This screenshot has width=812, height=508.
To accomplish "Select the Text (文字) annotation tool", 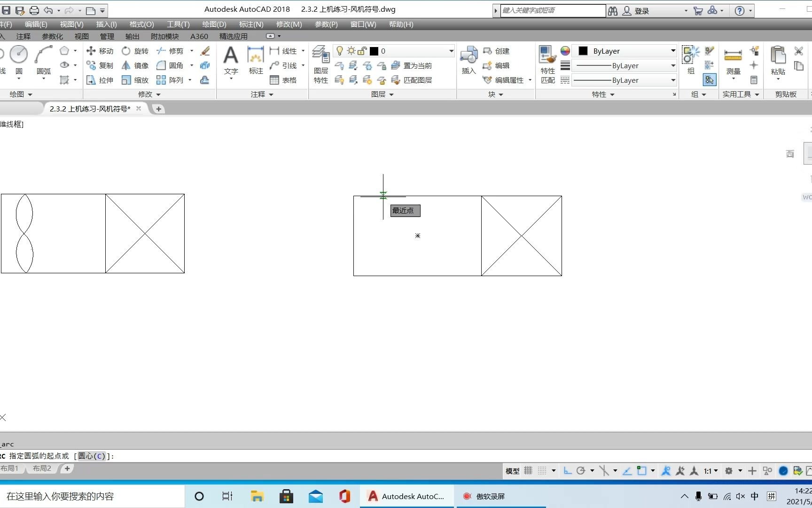I will (231, 60).
